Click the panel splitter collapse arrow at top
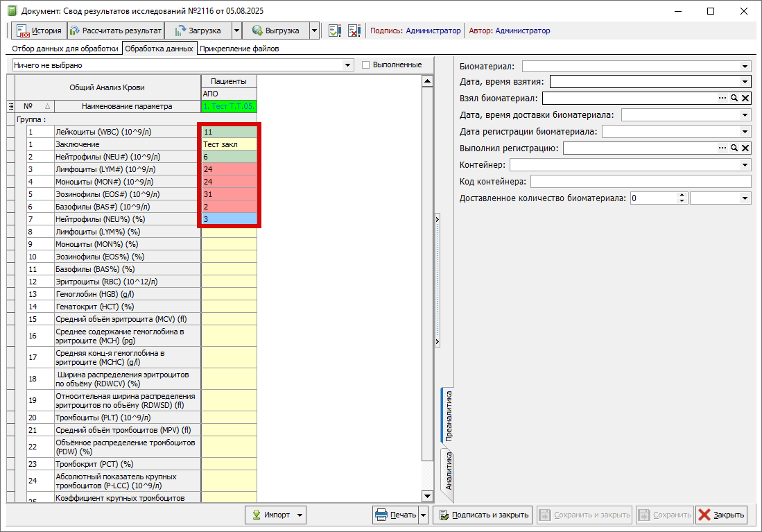 tap(438, 220)
